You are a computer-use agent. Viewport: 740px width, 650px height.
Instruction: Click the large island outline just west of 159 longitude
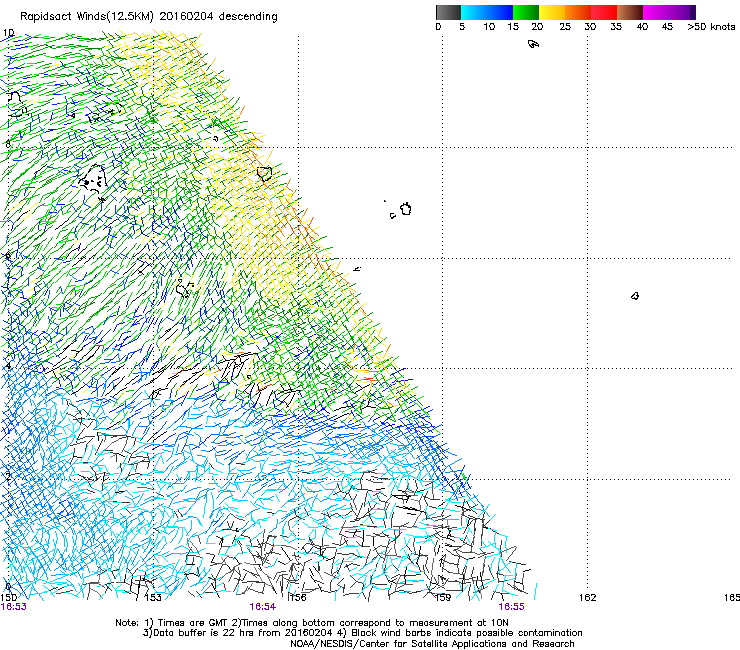pos(406,209)
